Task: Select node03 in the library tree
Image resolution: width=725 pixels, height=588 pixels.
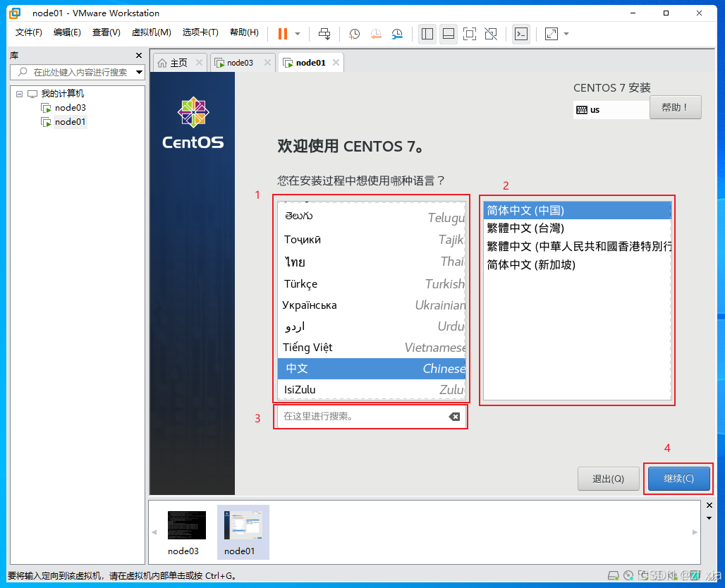Action: (x=70, y=108)
